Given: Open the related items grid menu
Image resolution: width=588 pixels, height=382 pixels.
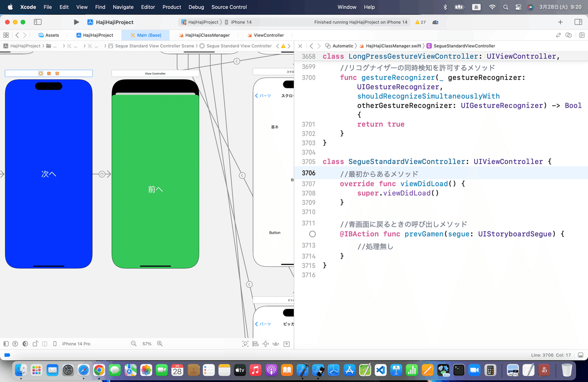Looking at the screenshot, I should 6,35.
